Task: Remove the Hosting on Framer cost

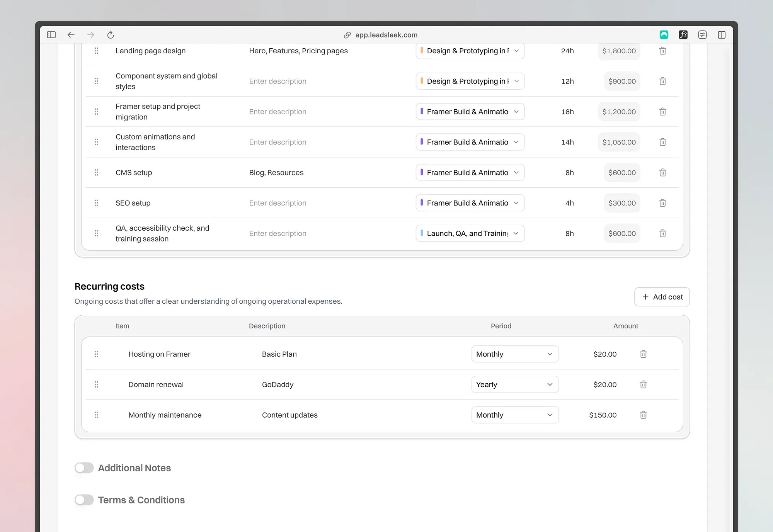Action: coord(643,354)
